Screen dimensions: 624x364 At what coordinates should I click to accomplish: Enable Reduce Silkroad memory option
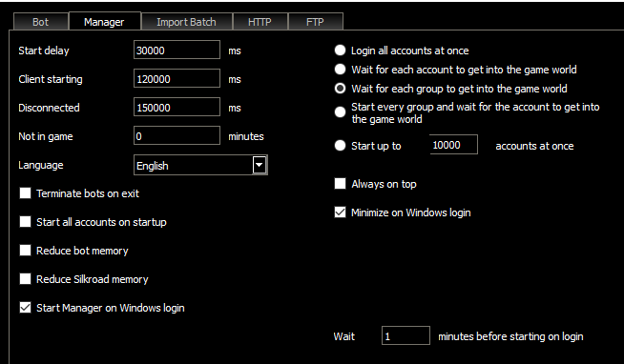(x=26, y=279)
